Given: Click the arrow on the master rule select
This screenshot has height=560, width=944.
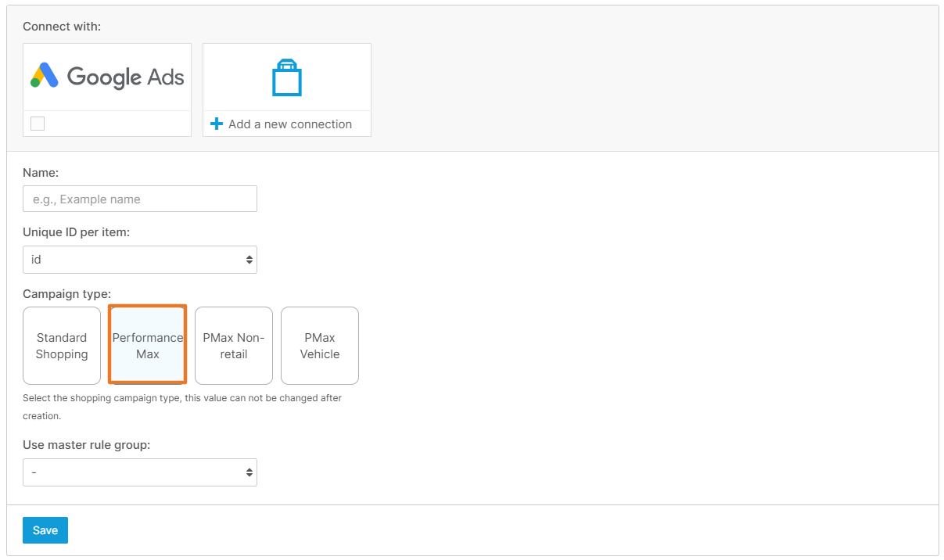Looking at the screenshot, I should pos(249,472).
